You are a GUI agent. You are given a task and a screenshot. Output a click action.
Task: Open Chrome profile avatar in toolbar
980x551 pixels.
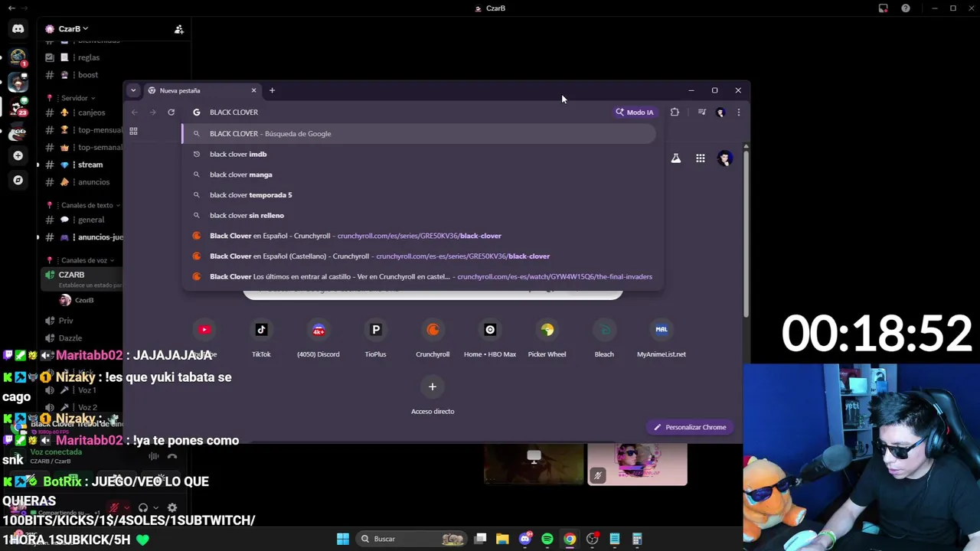pos(720,112)
